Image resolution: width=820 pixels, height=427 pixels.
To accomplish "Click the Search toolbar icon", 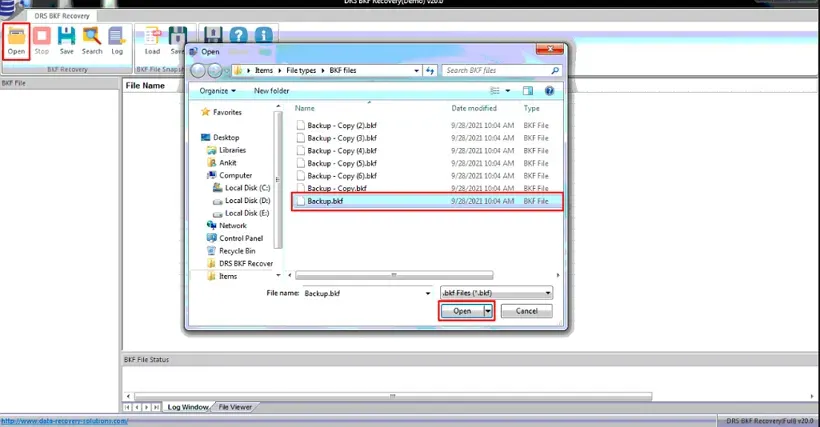I will coord(92,41).
